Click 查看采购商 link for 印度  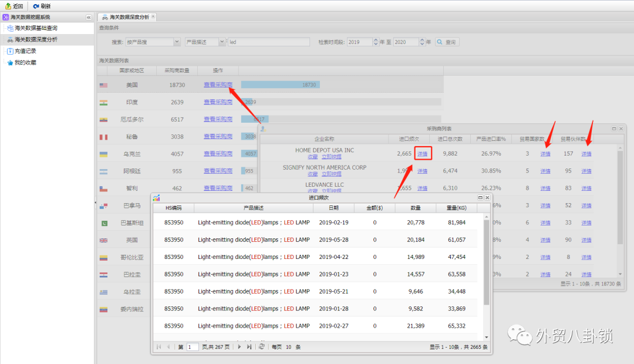click(x=218, y=102)
